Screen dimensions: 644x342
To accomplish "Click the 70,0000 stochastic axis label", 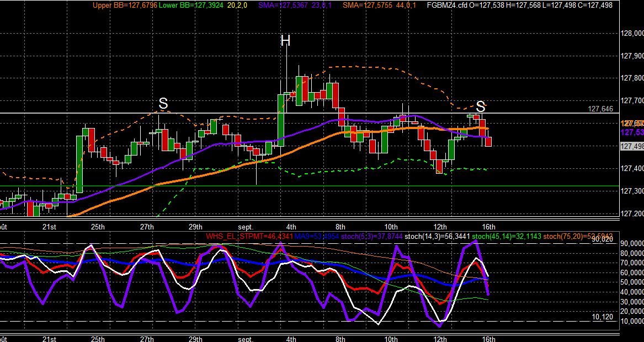I will [633, 263].
